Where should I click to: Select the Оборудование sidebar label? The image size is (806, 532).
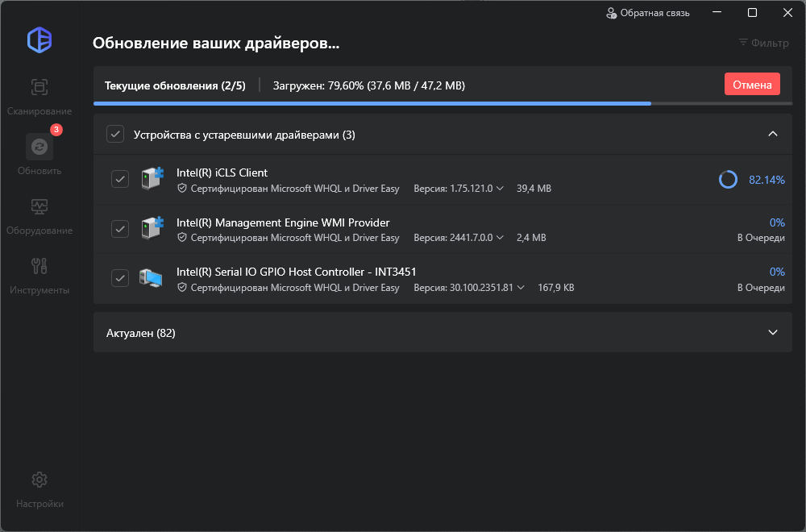(x=39, y=231)
